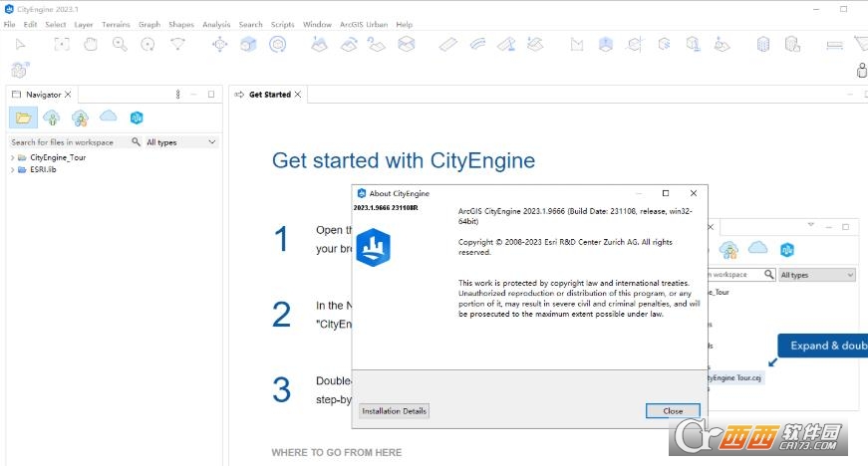Click the Edit Streets tool icon
Screen dimensions: 868x466
pos(506,44)
